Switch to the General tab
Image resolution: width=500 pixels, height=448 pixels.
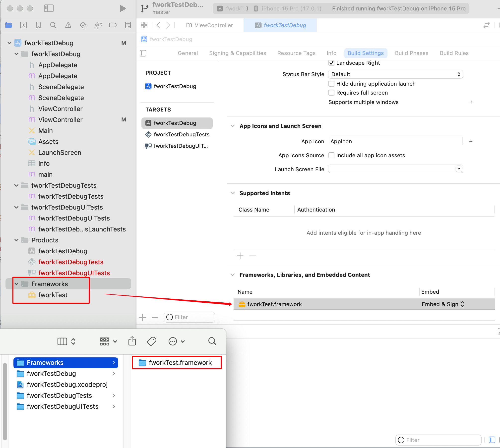(x=188, y=53)
